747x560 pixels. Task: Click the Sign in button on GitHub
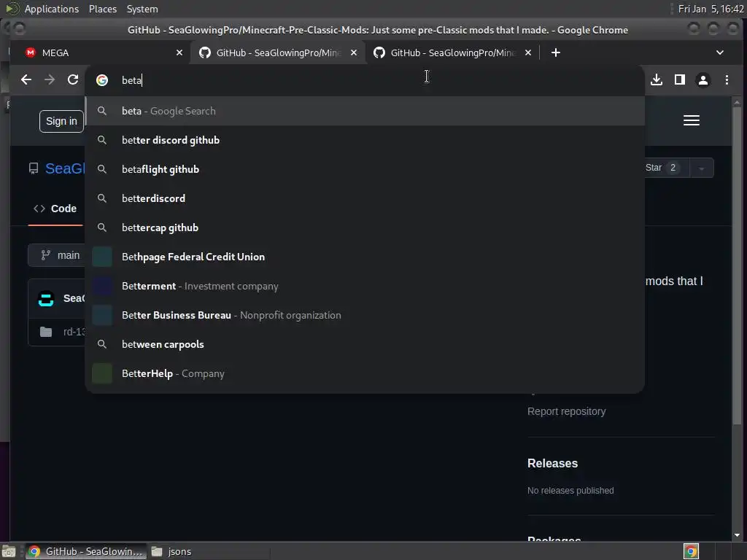[x=61, y=122]
